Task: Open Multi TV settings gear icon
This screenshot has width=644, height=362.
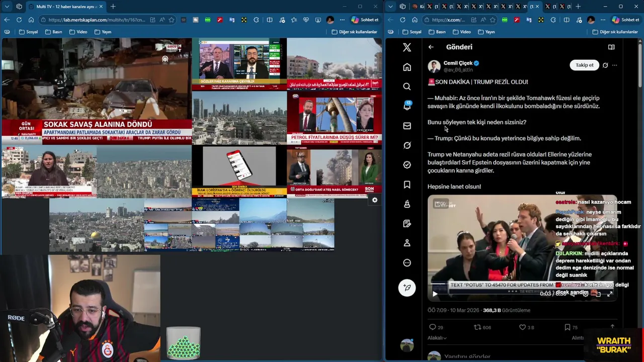Action: click(374, 200)
